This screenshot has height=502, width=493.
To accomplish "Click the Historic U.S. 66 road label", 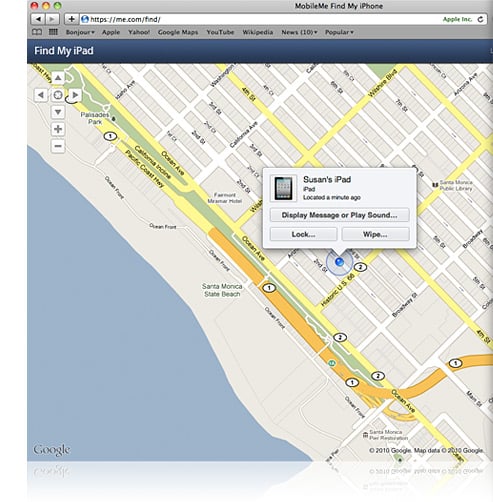I will [338, 290].
